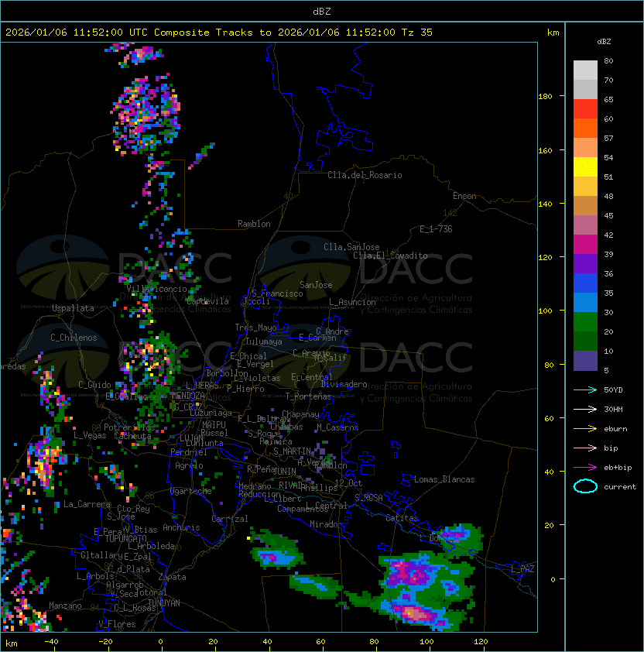Click the 'Lomas_Blancas' map label

point(444,479)
